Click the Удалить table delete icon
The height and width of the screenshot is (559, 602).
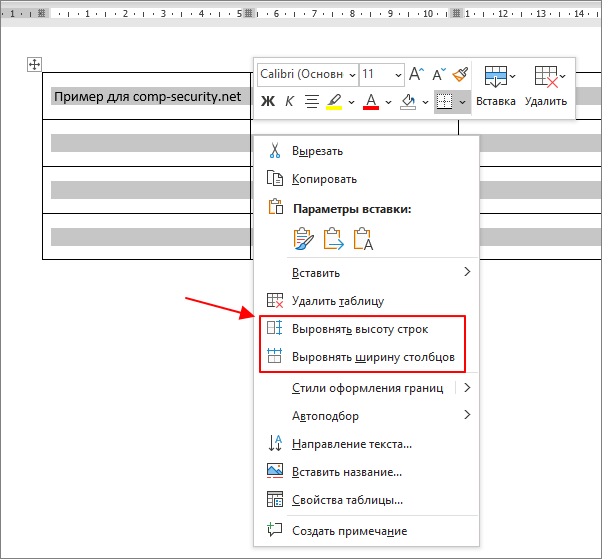point(546,76)
